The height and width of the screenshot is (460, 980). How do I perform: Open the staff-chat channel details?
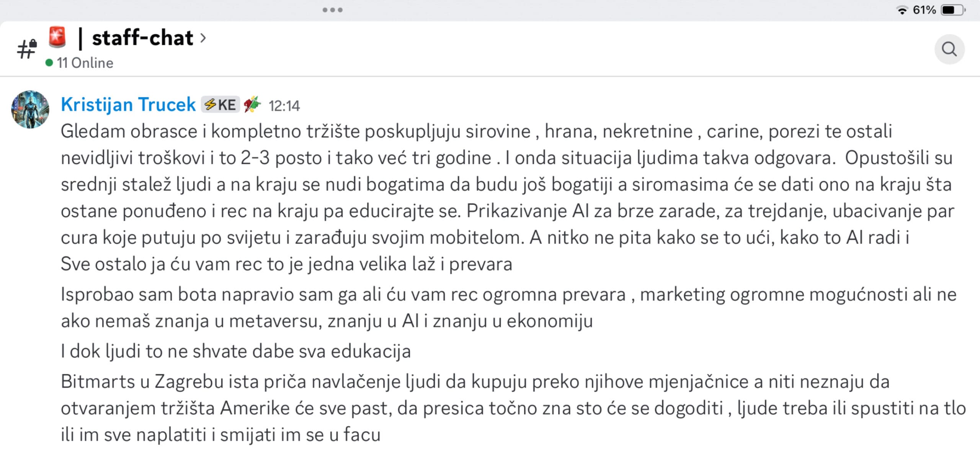[142, 38]
